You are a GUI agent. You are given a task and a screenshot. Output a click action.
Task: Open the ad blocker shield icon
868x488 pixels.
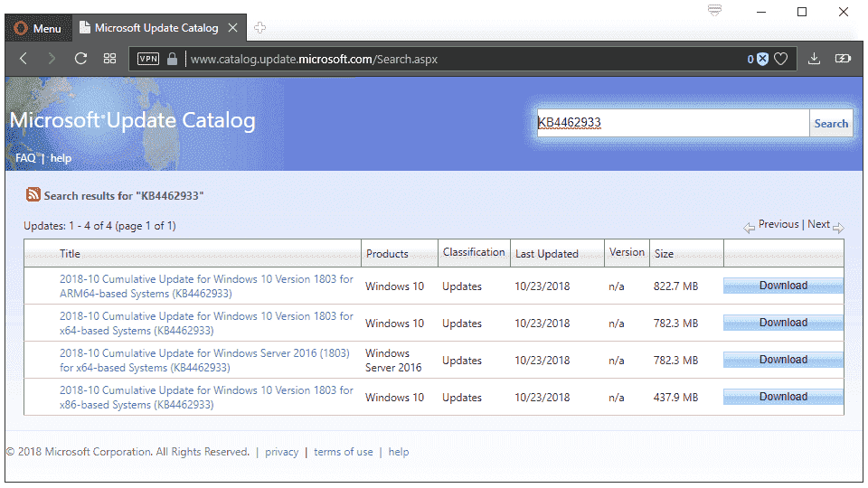pyautogui.click(x=763, y=59)
